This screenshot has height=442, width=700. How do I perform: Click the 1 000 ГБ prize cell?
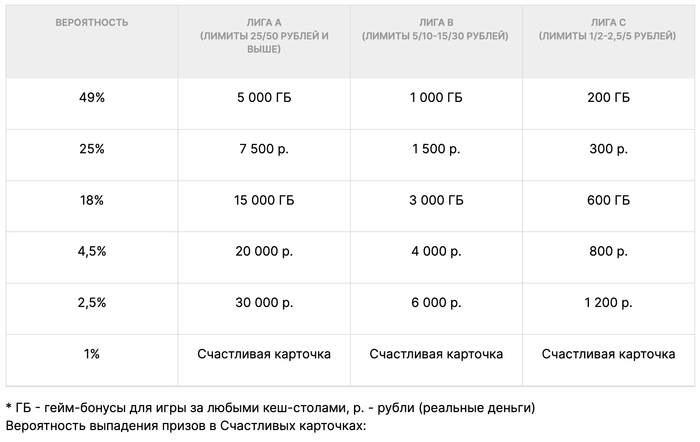pos(436,98)
